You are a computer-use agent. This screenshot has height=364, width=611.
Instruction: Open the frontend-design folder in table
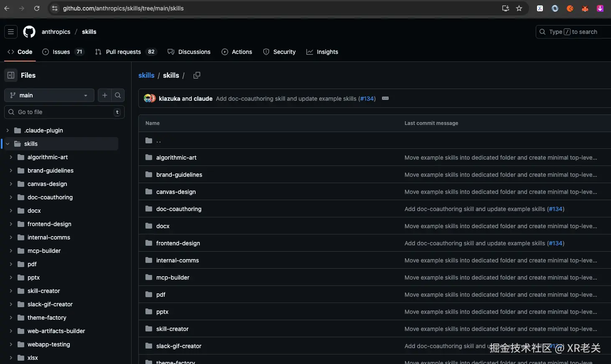pos(178,243)
